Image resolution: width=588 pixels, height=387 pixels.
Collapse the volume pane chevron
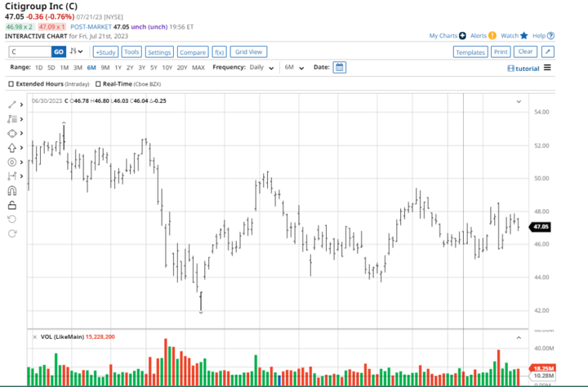tap(519, 337)
